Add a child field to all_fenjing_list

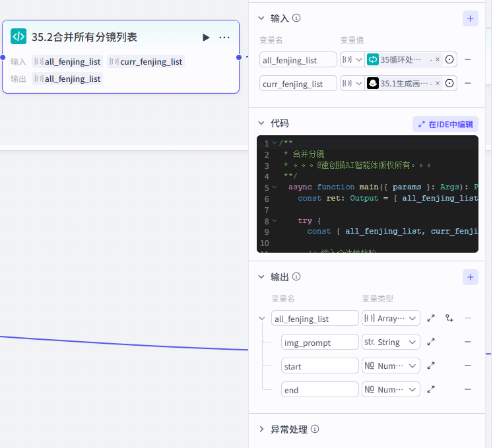449,318
